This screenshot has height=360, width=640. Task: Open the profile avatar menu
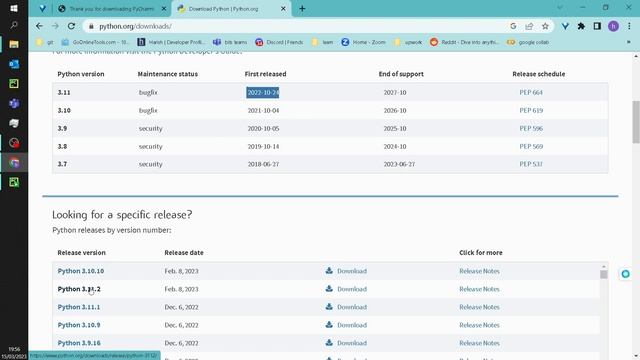613,26
